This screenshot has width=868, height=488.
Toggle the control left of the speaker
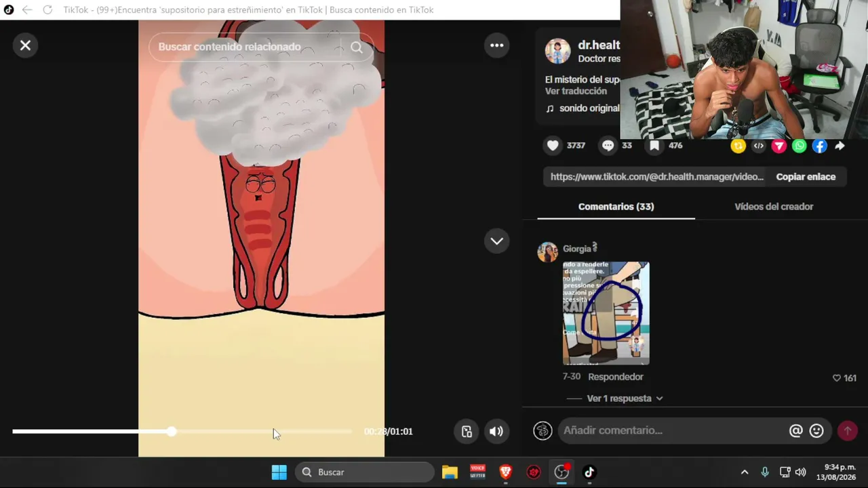click(467, 431)
